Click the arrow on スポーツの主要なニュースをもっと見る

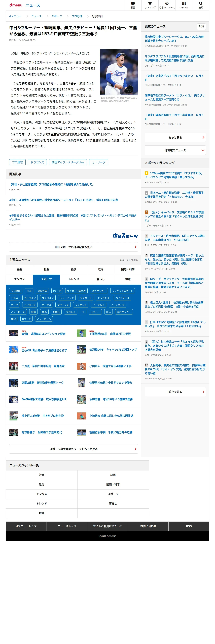point(135,449)
